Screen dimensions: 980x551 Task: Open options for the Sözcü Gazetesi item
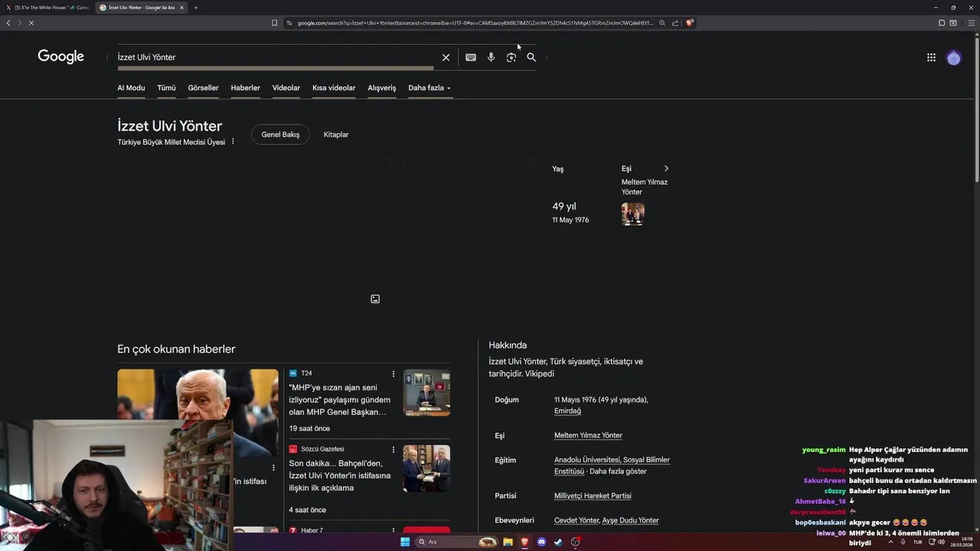pyautogui.click(x=394, y=449)
